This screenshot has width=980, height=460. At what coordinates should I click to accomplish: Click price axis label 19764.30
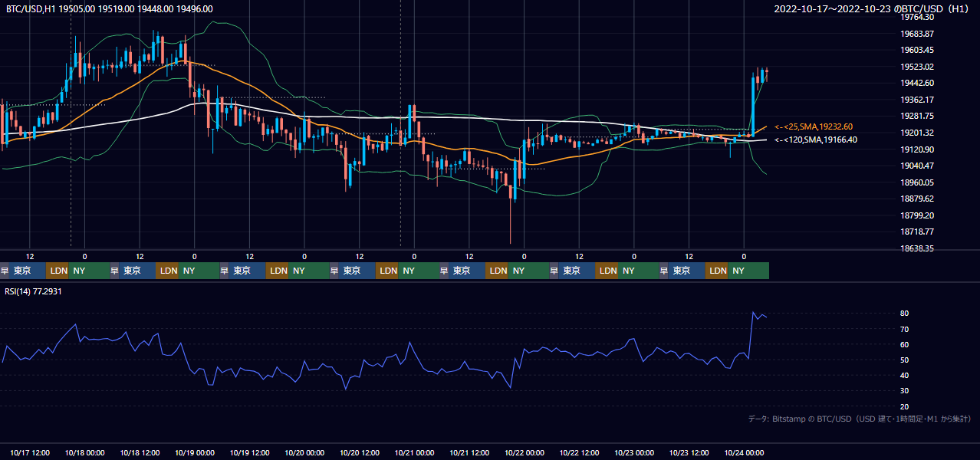point(917,17)
